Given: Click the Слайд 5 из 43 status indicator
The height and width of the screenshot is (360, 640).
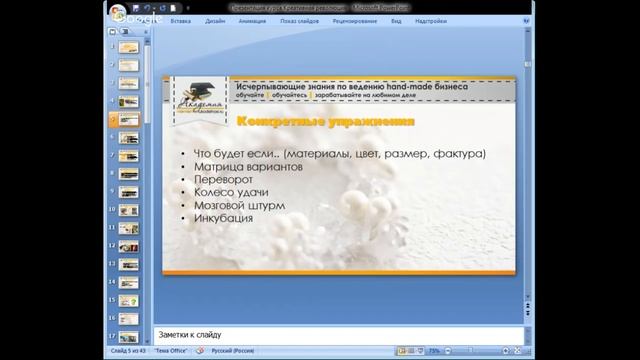Looking at the screenshot, I should 128,351.
